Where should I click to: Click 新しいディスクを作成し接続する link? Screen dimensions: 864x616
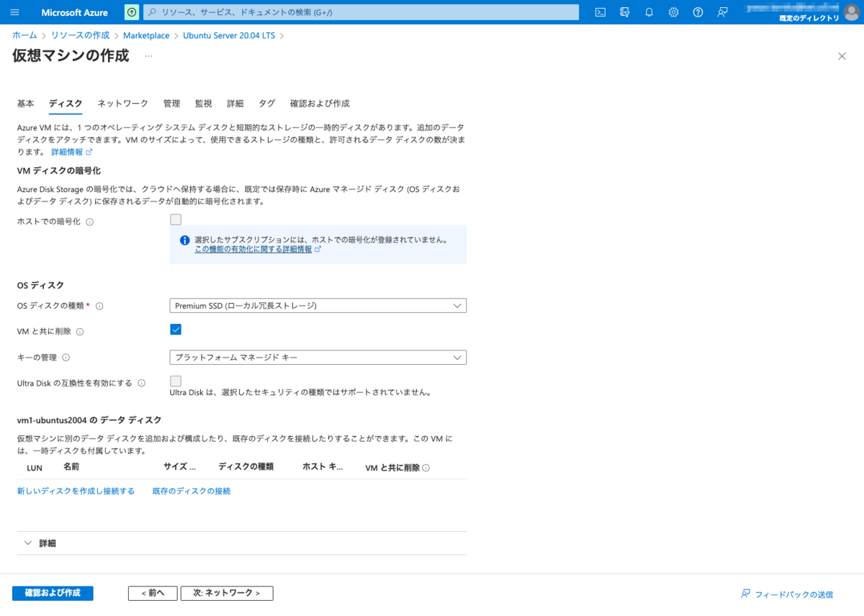(76, 492)
